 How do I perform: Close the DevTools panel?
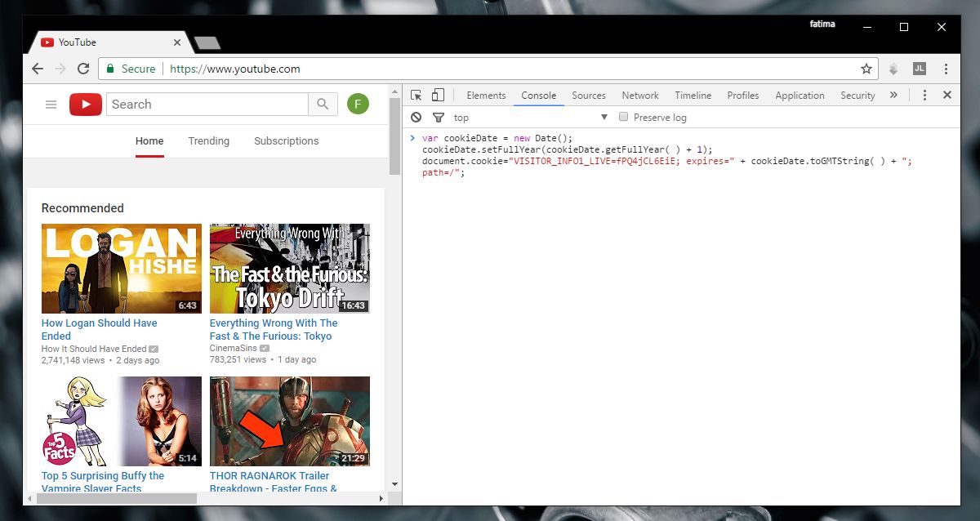pos(947,96)
